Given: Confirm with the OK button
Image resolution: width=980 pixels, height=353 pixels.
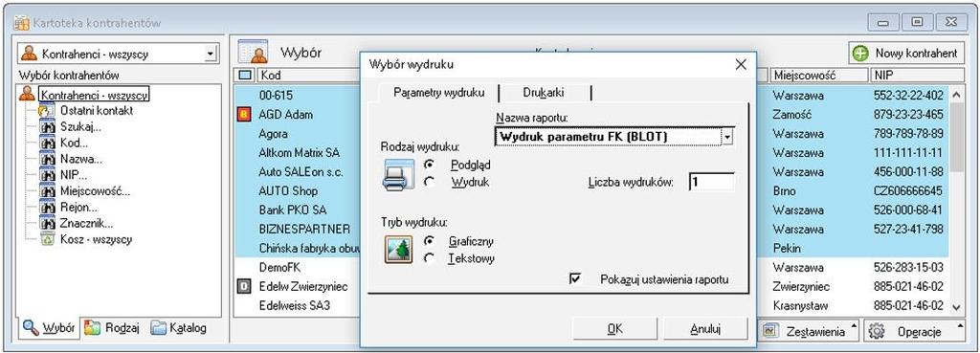Looking at the screenshot, I should coord(615,329).
